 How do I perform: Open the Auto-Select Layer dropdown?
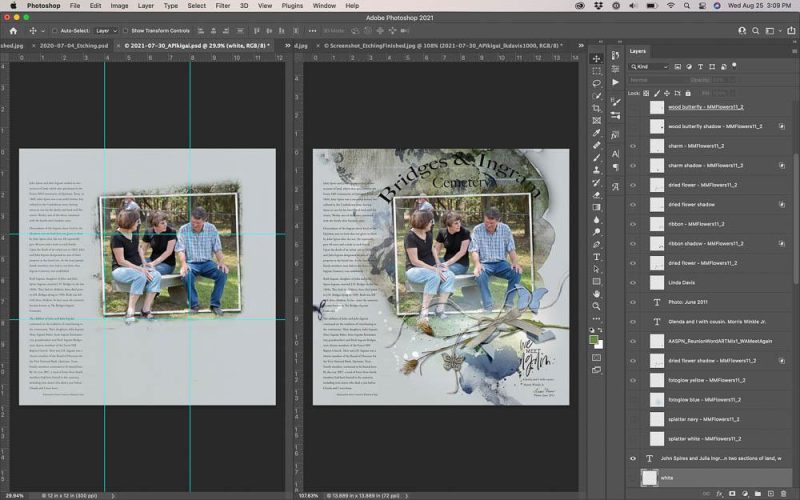pos(107,31)
